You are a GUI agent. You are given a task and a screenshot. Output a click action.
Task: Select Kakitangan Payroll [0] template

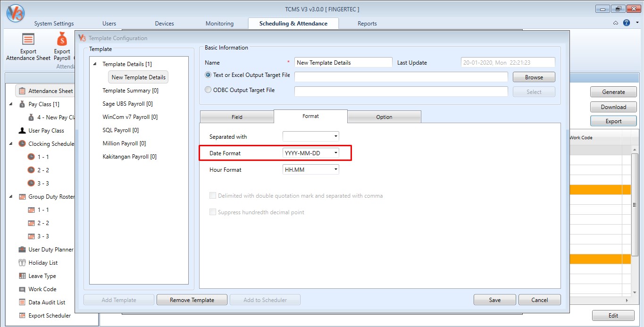[x=130, y=157]
